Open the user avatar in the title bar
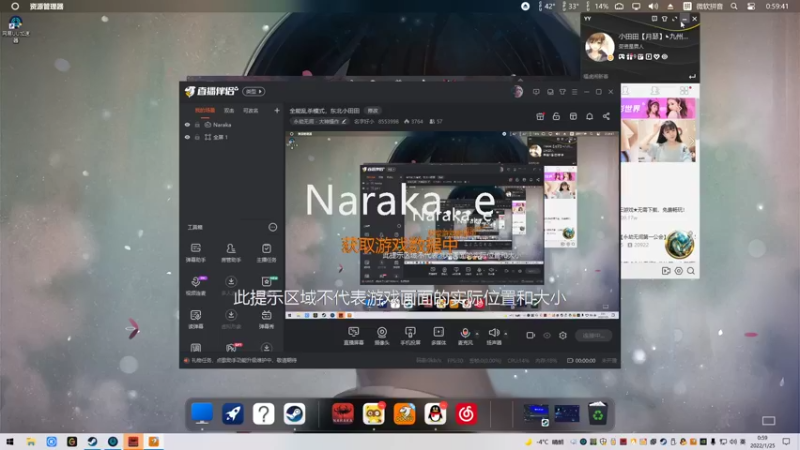The width and height of the screenshot is (800, 450). [517, 92]
